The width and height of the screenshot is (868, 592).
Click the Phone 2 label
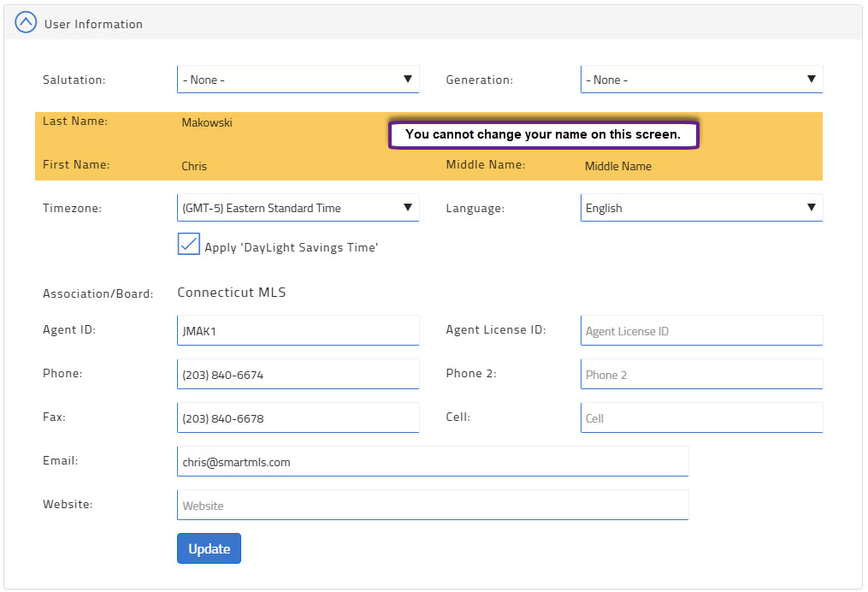472,373
